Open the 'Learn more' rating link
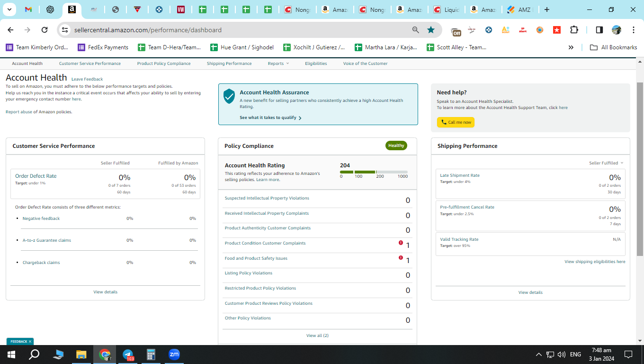 point(268,180)
